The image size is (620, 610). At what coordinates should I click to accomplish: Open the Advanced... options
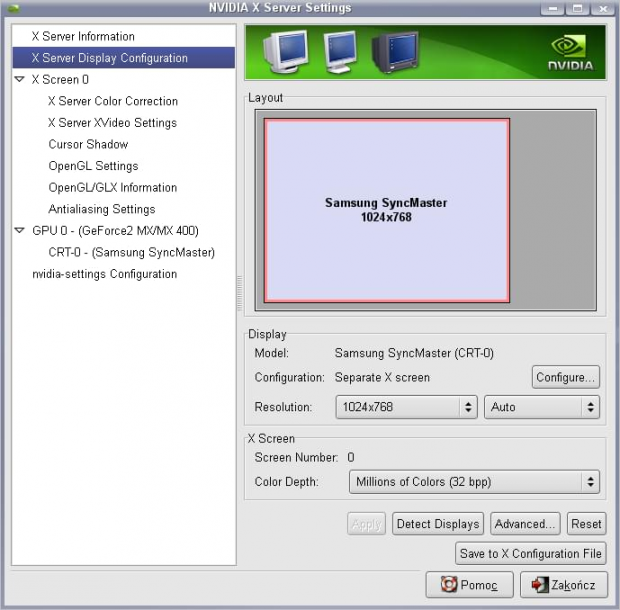tap(525, 524)
